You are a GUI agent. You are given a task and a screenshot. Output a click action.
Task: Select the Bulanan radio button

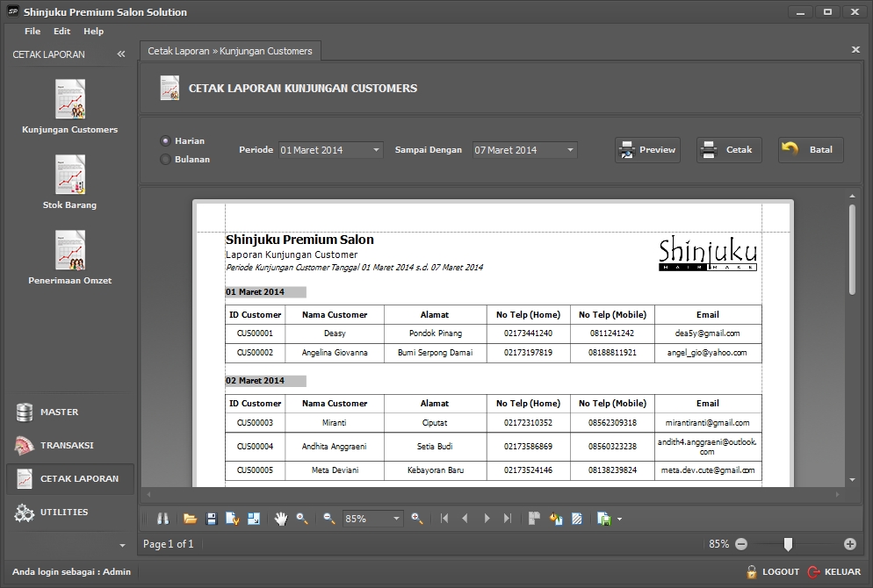click(x=165, y=160)
